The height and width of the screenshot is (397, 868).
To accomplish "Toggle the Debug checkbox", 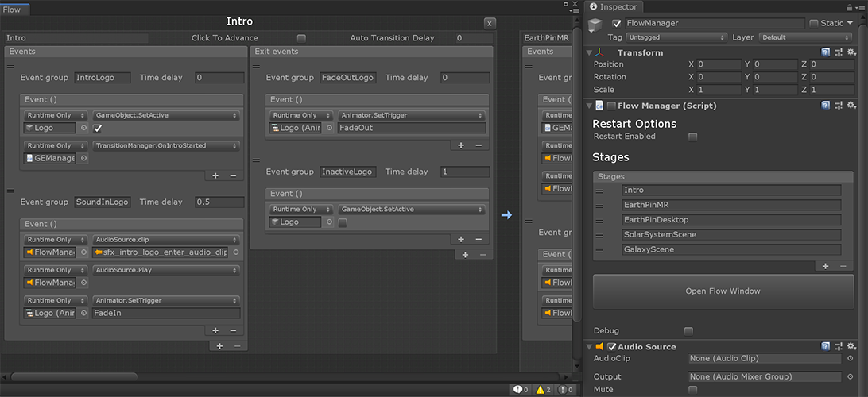I will click(x=688, y=330).
